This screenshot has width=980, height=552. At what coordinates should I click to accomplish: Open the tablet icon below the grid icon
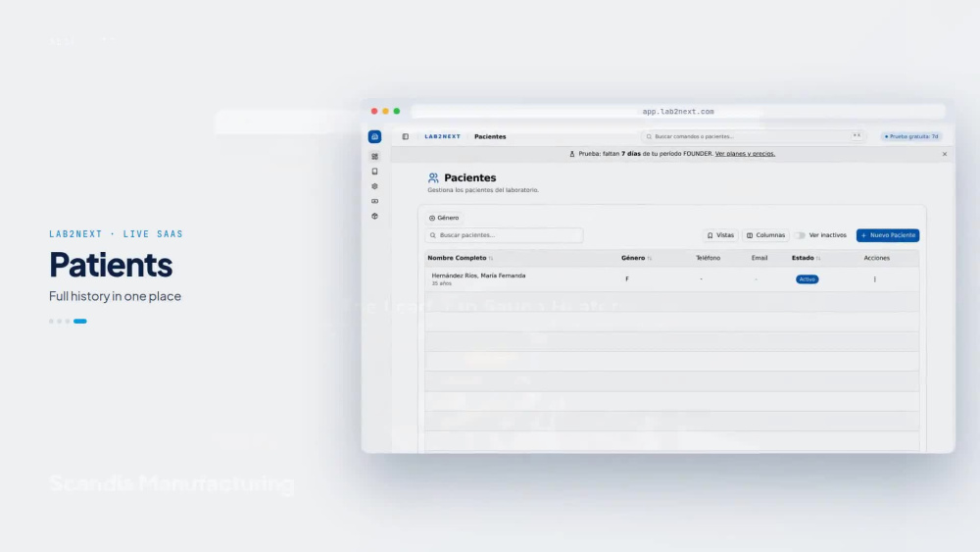tap(374, 172)
